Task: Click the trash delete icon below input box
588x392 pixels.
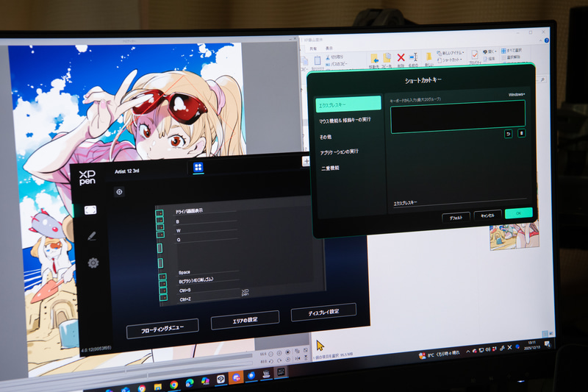Action: (x=521, y=133)
